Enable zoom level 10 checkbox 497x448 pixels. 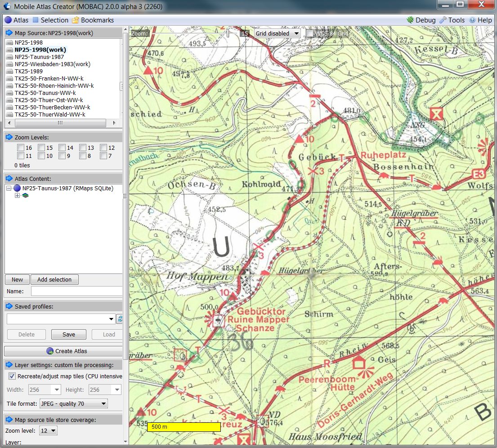click(41, 156)
